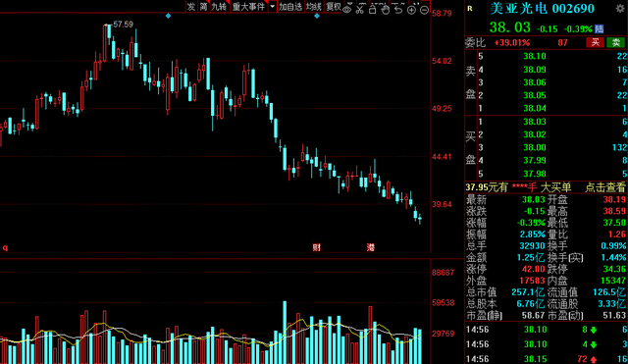Select the 简 tab in the toolbar
Viewport: 628px width, 364px height.
[203, 7]
